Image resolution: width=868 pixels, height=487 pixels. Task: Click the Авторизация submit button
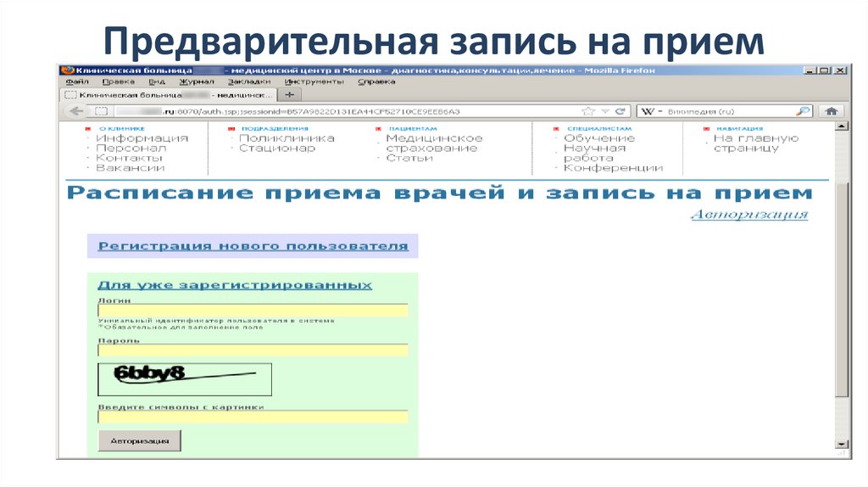click(139, 441)
